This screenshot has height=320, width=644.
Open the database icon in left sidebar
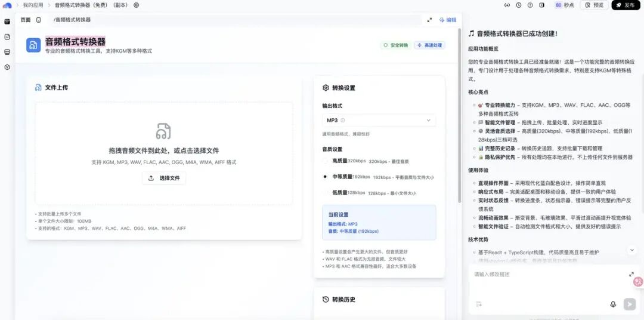coord(7,52)
